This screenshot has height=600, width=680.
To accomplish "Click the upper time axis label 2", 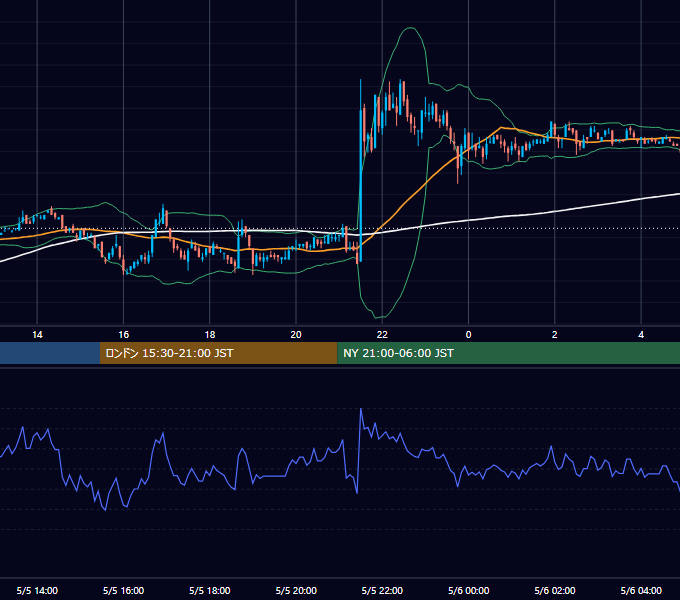I will pyautogui.click(x=555, y=335).
